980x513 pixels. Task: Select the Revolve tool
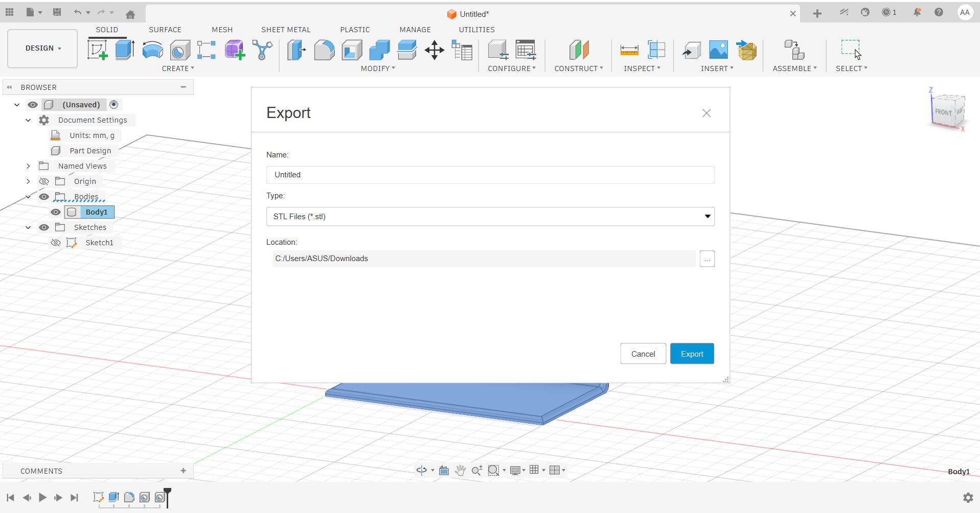pos(152,50)
